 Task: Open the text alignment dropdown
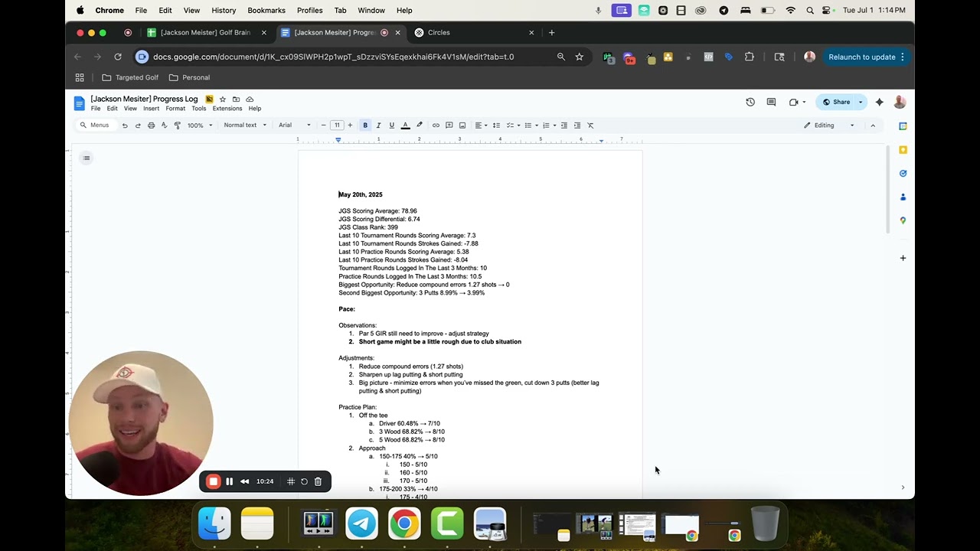(481, 126)
